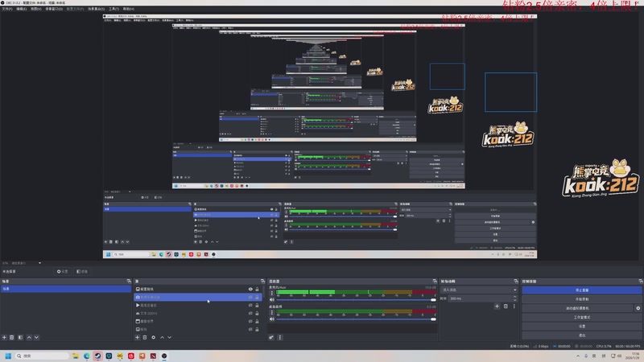Open mixer panel options dots at bottom
This screenshot has height=362, width=644.
[279, 337]
